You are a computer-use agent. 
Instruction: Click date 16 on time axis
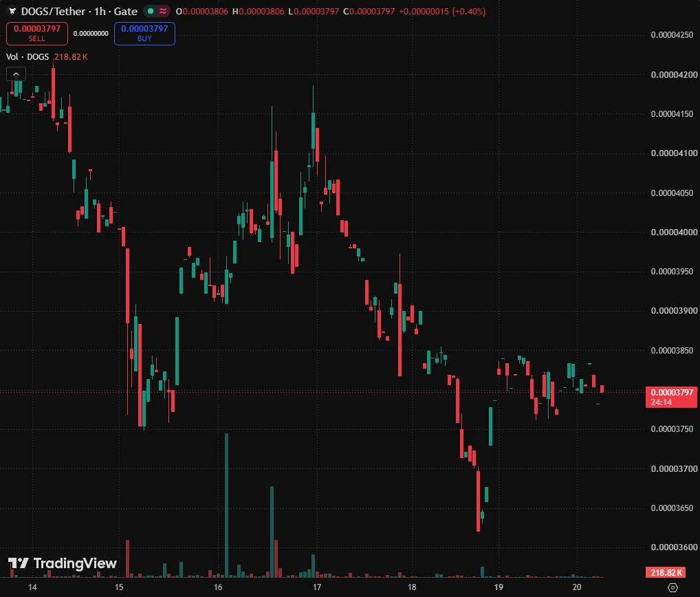[218, 587]
